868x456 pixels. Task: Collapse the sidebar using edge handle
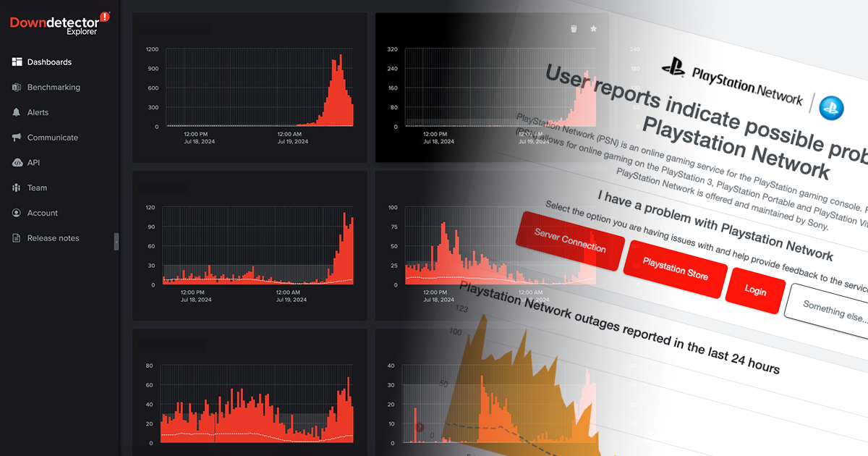[x=116, y=242]
